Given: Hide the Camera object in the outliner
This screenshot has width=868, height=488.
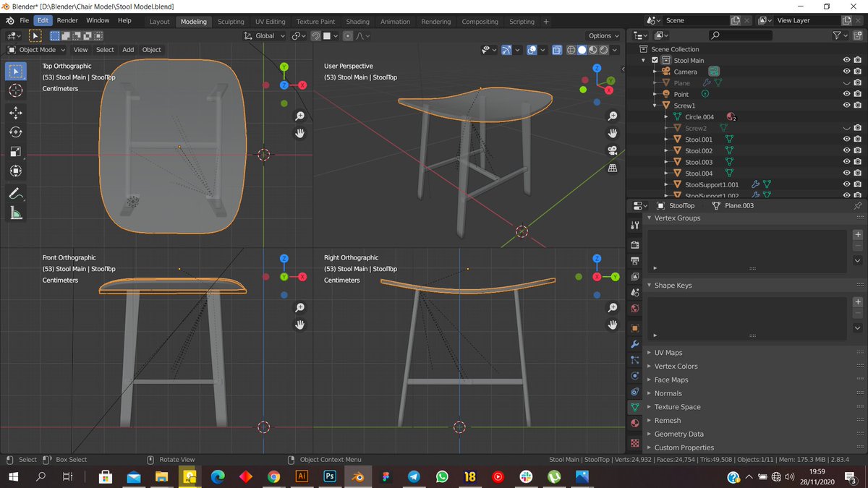Looking at the screenshot, I should click(x=846, y=71).
